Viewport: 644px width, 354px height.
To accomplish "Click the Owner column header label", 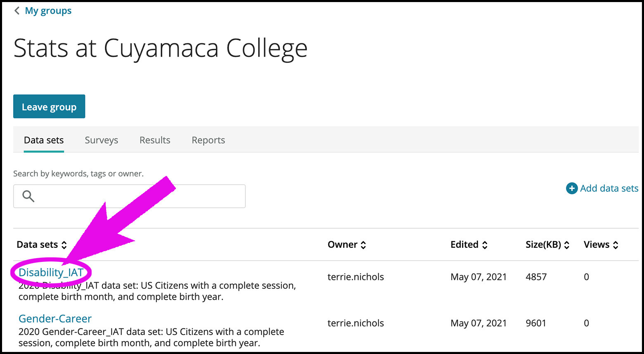I will [343, 245].
